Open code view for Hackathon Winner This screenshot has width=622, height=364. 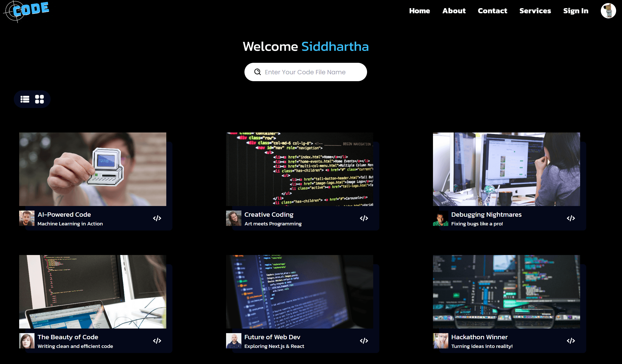[571, 341]
